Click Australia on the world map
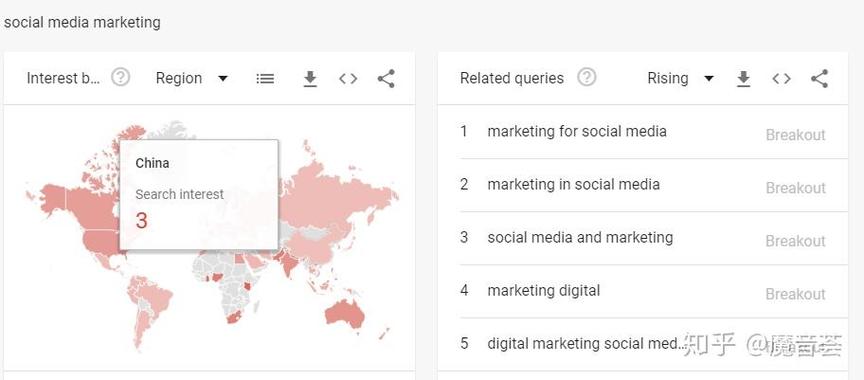864x380 pixels. (x=345, y=314)
